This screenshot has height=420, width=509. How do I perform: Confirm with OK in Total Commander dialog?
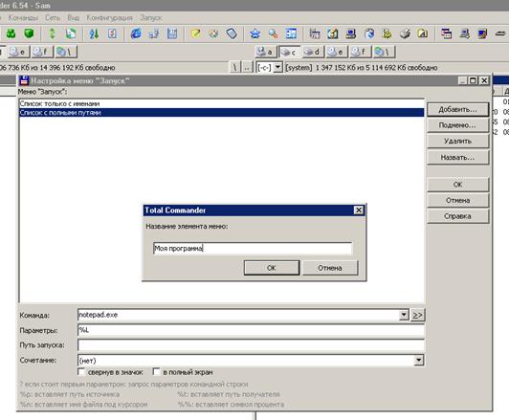(272, 268)
